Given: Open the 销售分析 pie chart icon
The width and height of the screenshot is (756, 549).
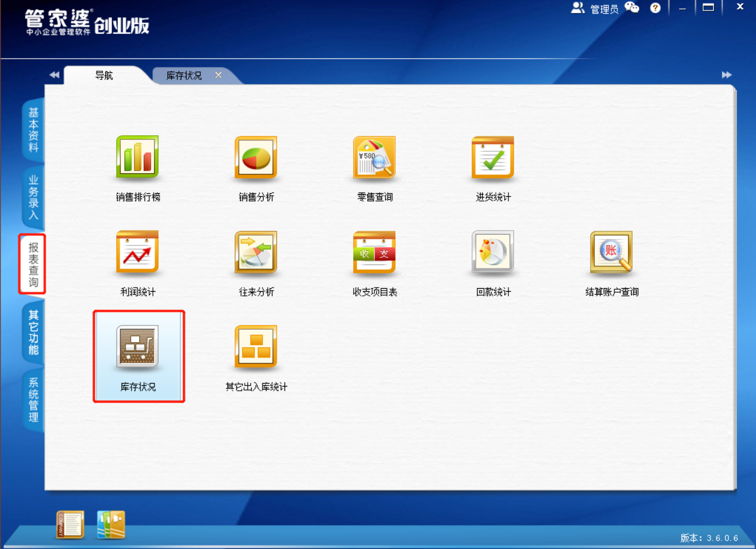Looking at the screenshot, I should 256,157.
